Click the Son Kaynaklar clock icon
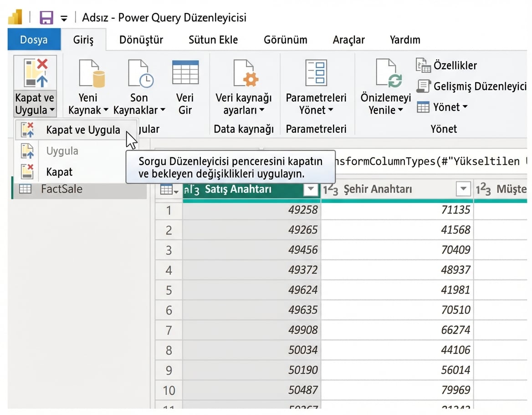The height and width of the screenshot is (415, 532). [x=141, y=73]
